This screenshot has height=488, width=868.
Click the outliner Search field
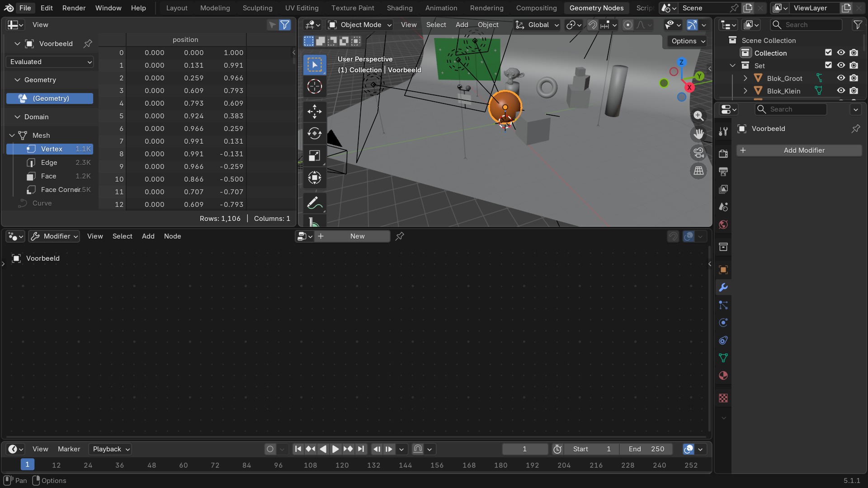807,25
